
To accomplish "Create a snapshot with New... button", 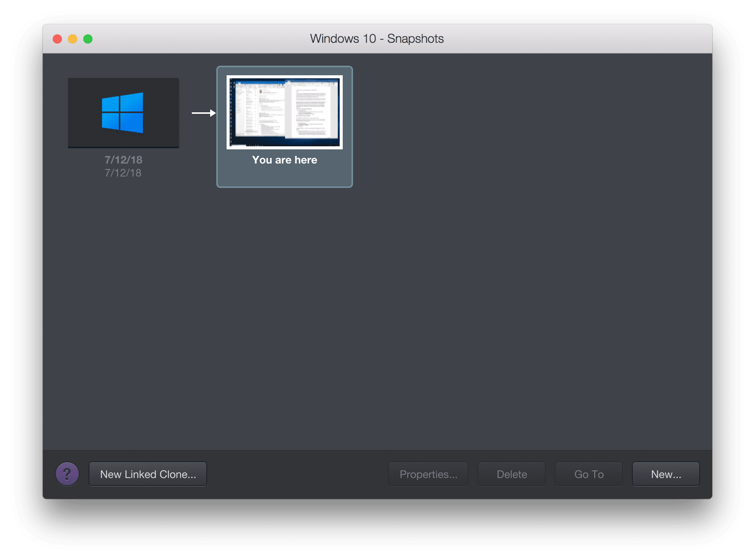I will [666, 474].
